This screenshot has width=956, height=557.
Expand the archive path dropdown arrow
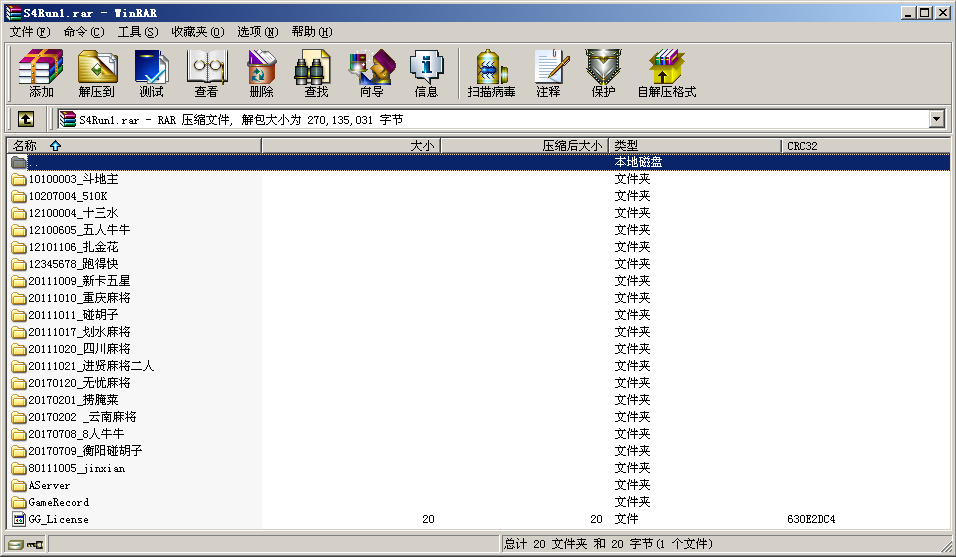[x=937, y=119]
